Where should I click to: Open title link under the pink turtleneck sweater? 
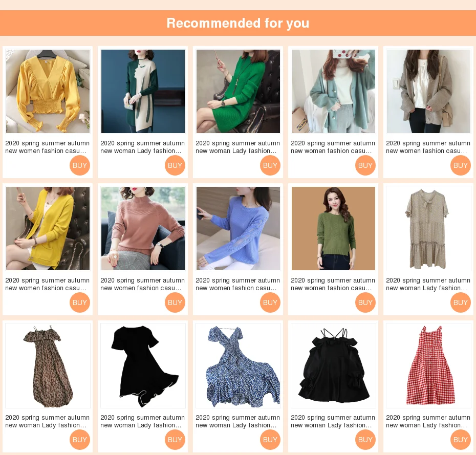click(x=143, y=284)
